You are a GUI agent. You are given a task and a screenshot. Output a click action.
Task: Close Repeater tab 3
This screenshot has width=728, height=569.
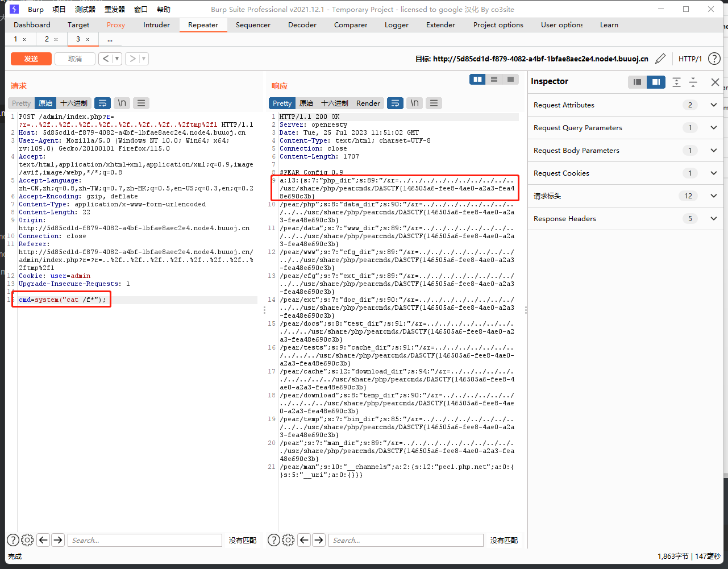pyautogui.click(x=87, y=39)
